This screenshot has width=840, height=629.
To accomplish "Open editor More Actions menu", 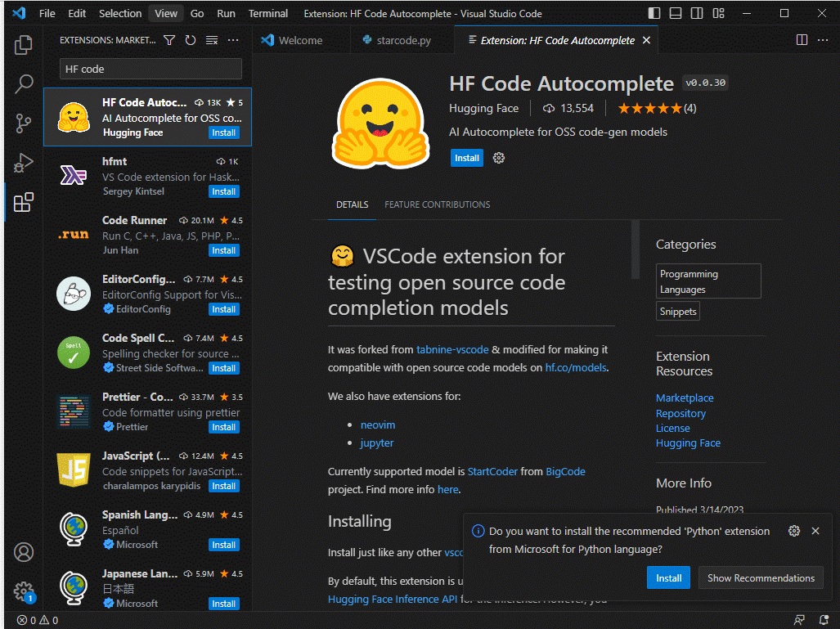I will pyautogui.click(x=823, y=40).
